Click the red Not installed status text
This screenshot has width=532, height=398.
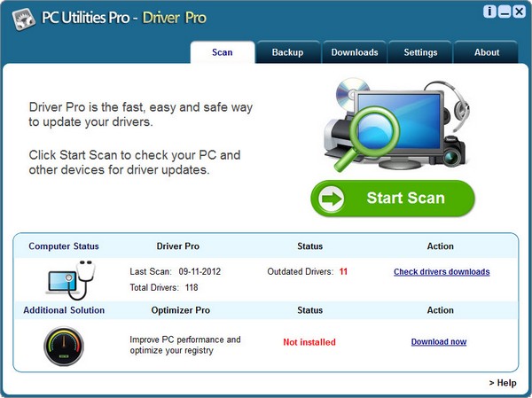(309, 342)
